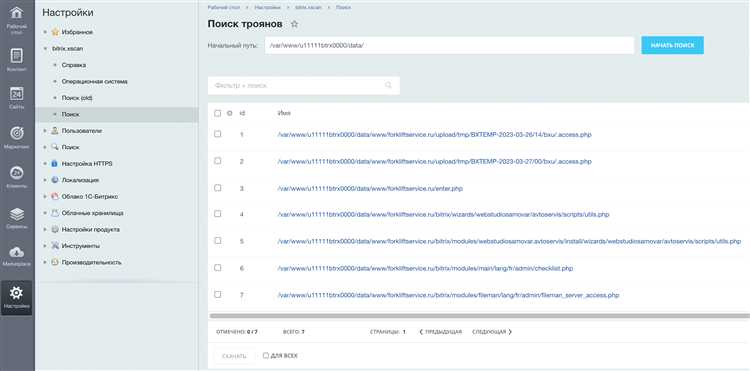Expand the Облако 1С-Битрикс node arrow
This screenshot has width=750, height=371.
click(45, 196)
